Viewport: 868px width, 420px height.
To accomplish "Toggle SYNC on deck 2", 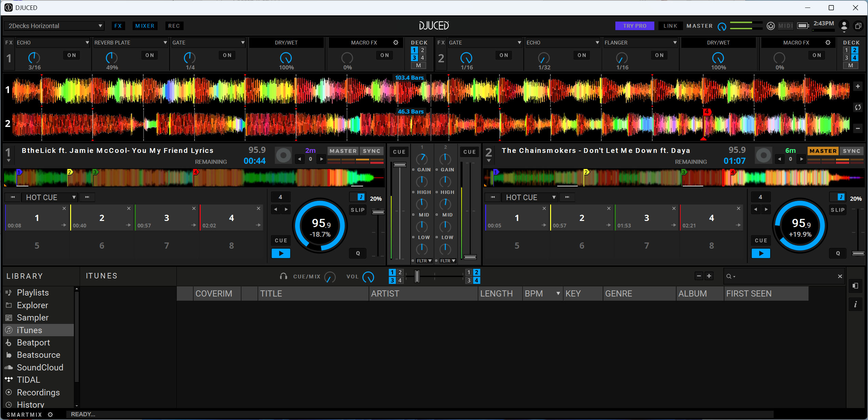I will coord(852,151).
